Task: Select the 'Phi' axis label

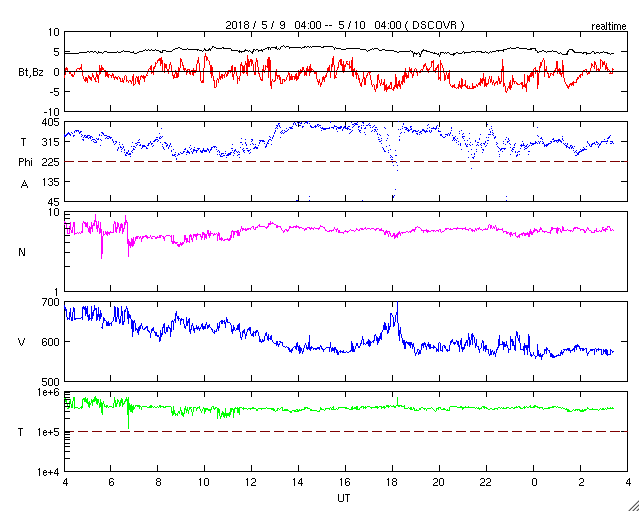Action: coord(25,163)
